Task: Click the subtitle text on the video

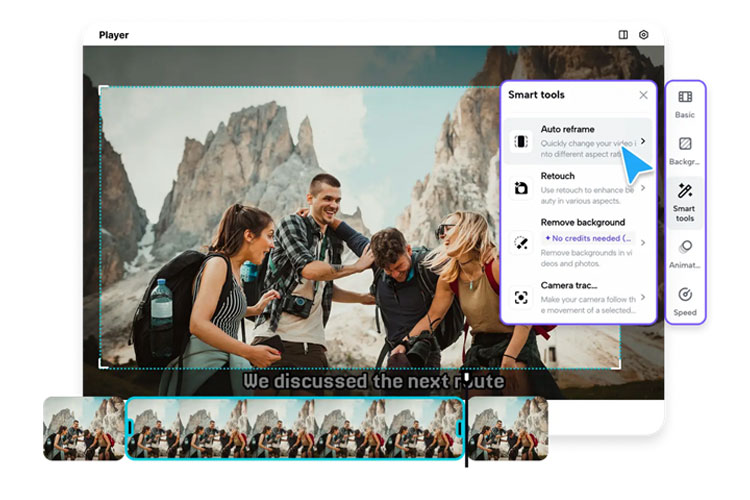Action: click(373, 381)
